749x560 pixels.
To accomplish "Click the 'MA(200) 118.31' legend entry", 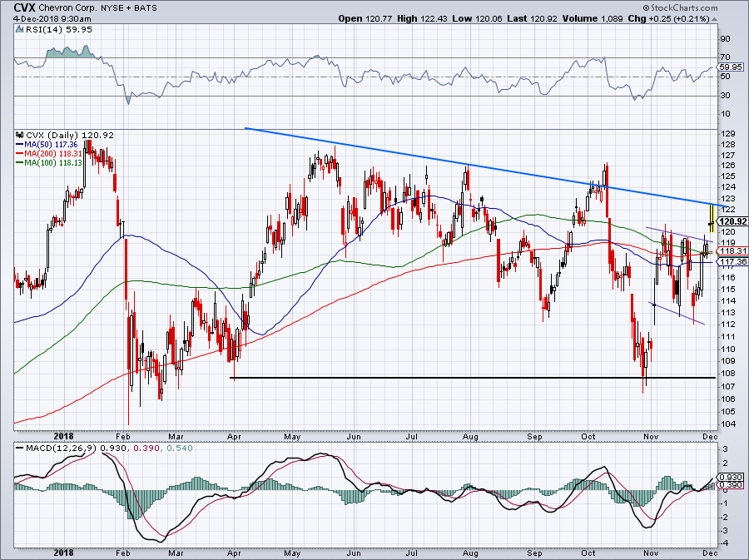I will [x=53, y=154].
